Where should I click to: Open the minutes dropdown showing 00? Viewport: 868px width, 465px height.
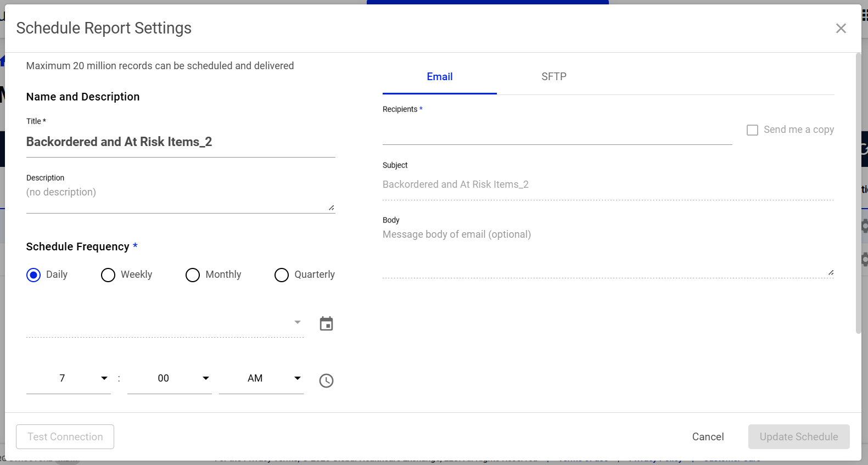(x=169, y=378)
